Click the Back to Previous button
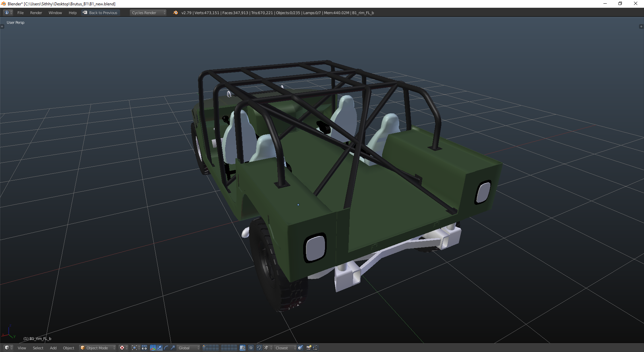Screen dimensions: 644x352 [x=100, y=13]
